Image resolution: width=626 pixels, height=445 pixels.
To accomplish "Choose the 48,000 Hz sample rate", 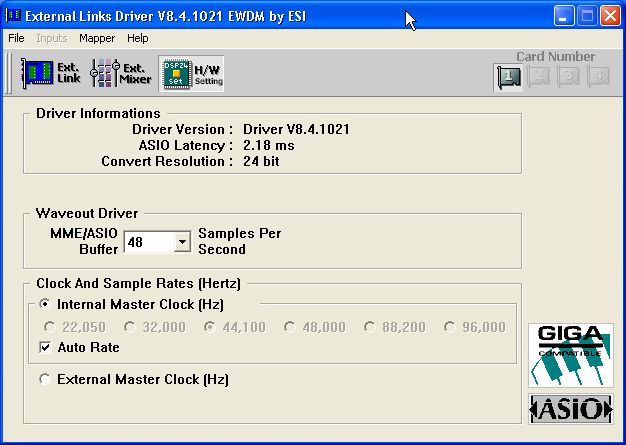I will click(314, 327).
